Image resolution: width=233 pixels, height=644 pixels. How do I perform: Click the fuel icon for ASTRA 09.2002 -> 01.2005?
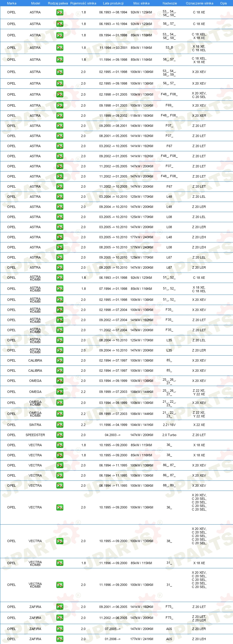(x=60, y=156)
